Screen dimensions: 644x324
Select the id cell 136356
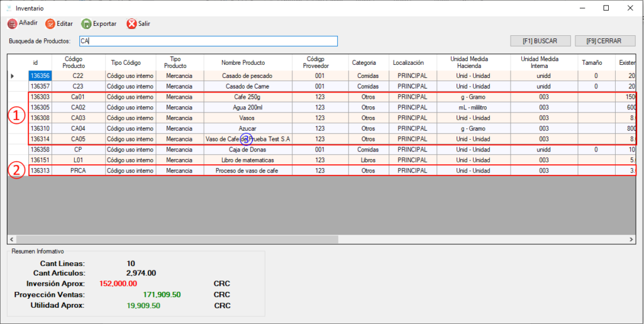click(x=40, y=76)
